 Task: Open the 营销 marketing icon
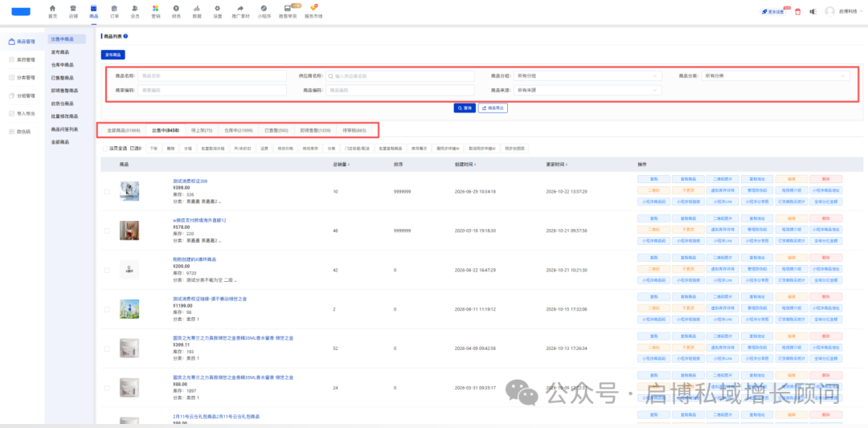[x=156, y=8]
